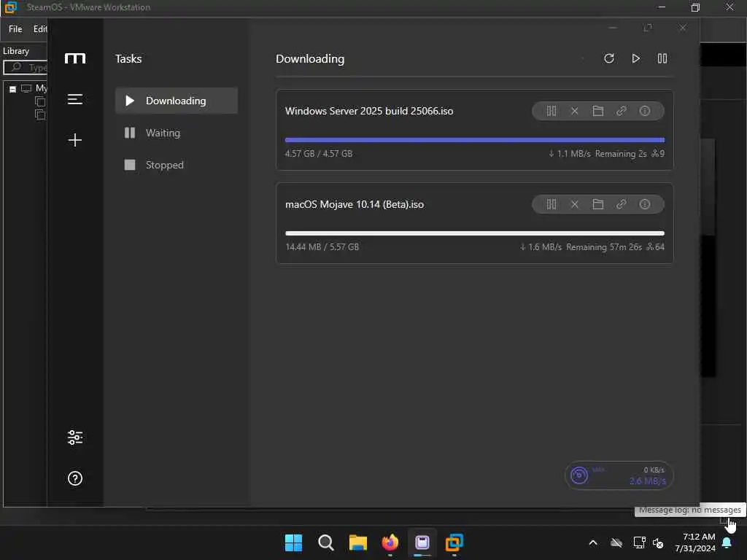
Task: Copy link of macOS Mojave task
Action: 622,204
